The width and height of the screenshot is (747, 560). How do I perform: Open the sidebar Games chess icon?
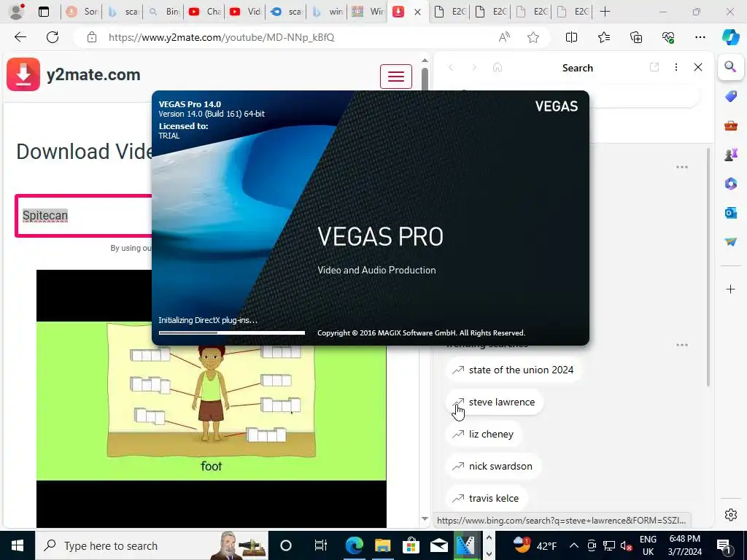[x=730, y=155]
